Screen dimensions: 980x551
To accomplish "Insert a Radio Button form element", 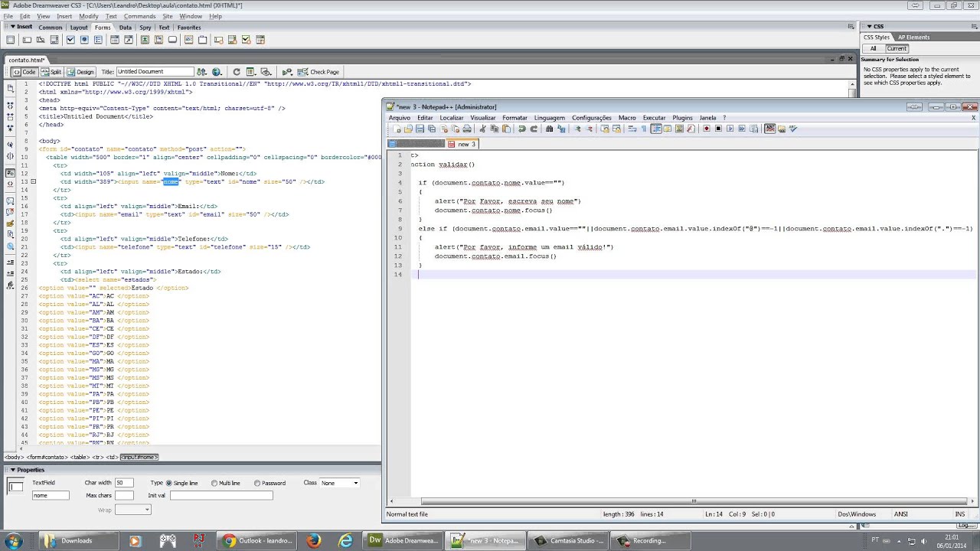I will 84,40.
